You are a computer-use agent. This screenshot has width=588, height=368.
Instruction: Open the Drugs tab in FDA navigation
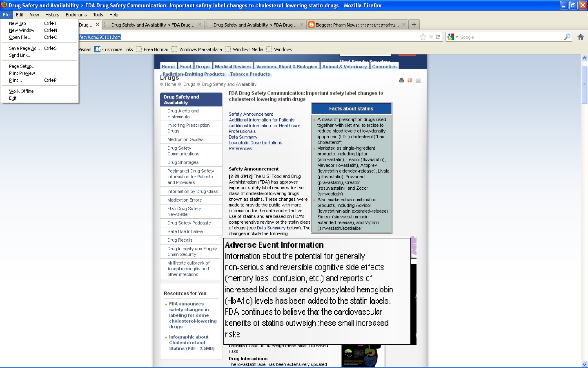(203, 66)
